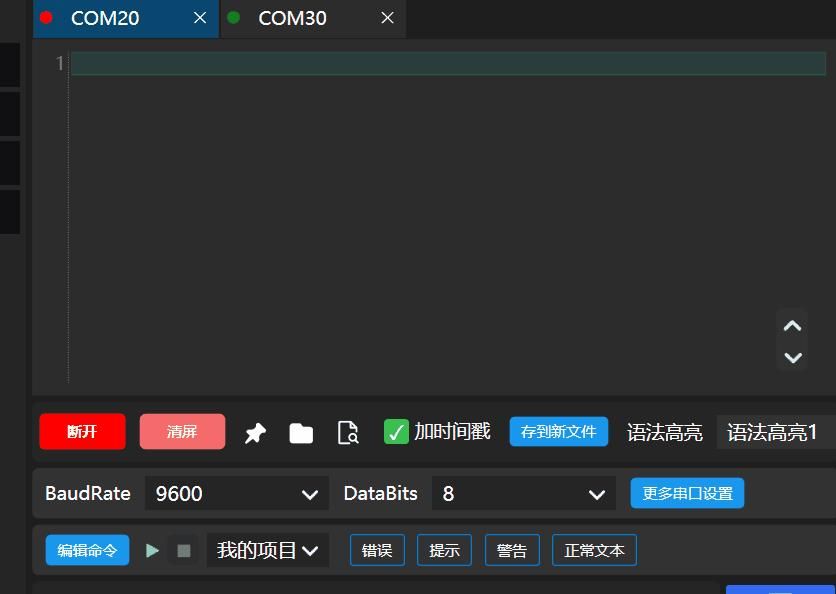Click the file search icon
Screen dimensions: 836x594
348,433
